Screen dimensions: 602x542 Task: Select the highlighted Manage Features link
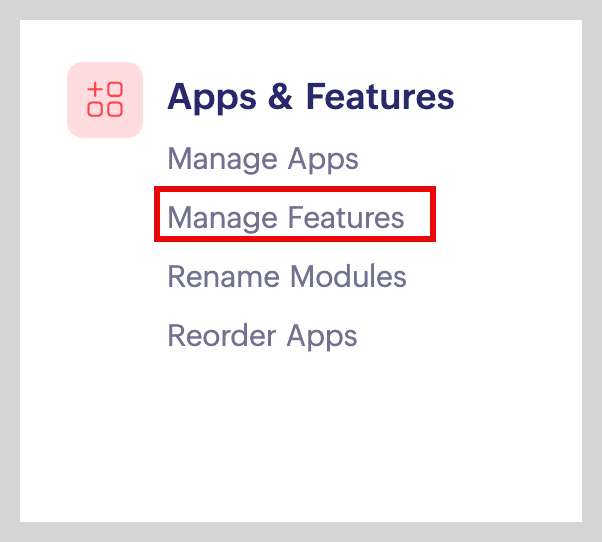pyautogui.click(x=286, y=217)
